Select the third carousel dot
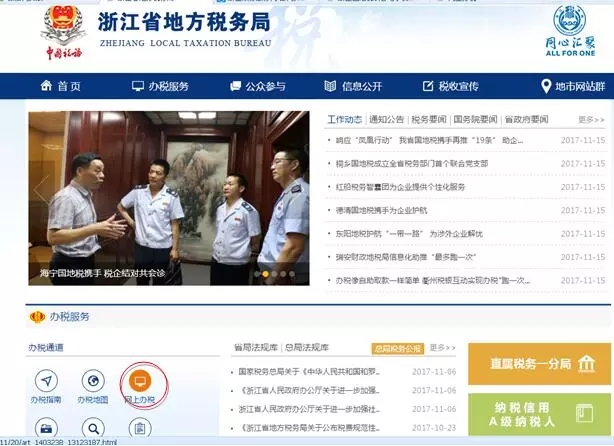This screenshot has height=446, width=614. tap(274, 274)
